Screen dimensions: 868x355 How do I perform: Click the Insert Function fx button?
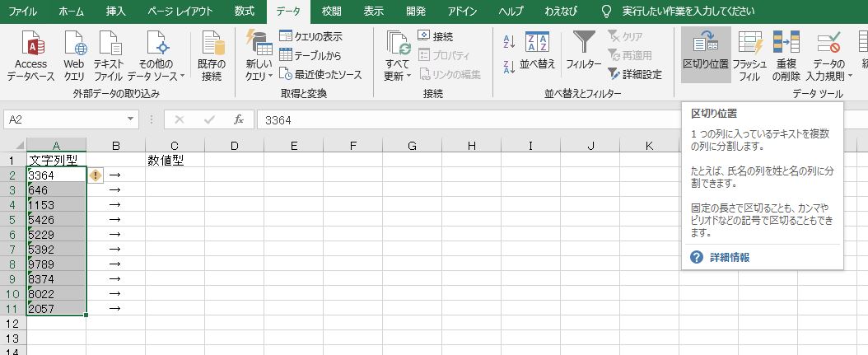(x=239, y=119)
